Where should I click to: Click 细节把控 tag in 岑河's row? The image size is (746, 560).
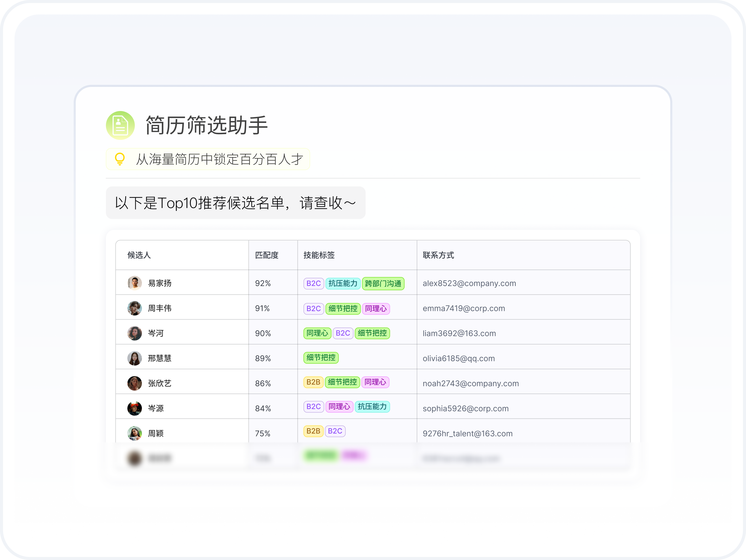coord(372,333)
